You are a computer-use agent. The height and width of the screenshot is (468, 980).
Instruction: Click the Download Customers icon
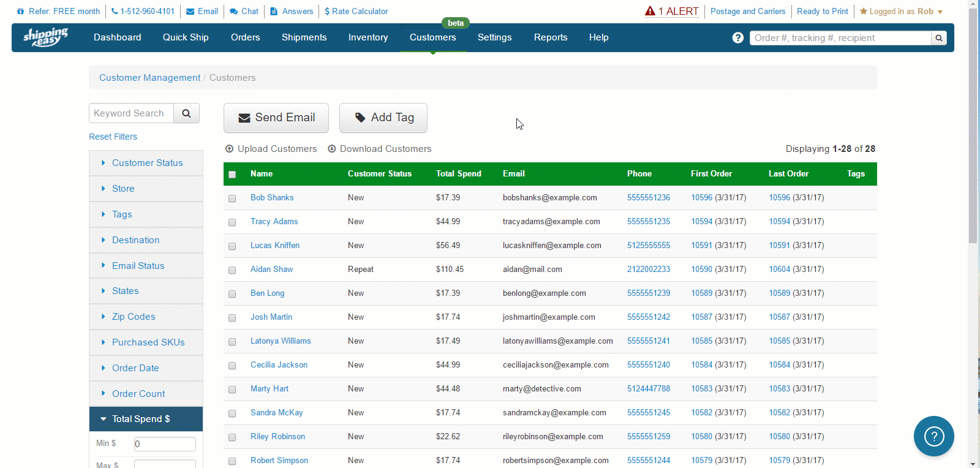pyautogui.click(x=332, y=149)
